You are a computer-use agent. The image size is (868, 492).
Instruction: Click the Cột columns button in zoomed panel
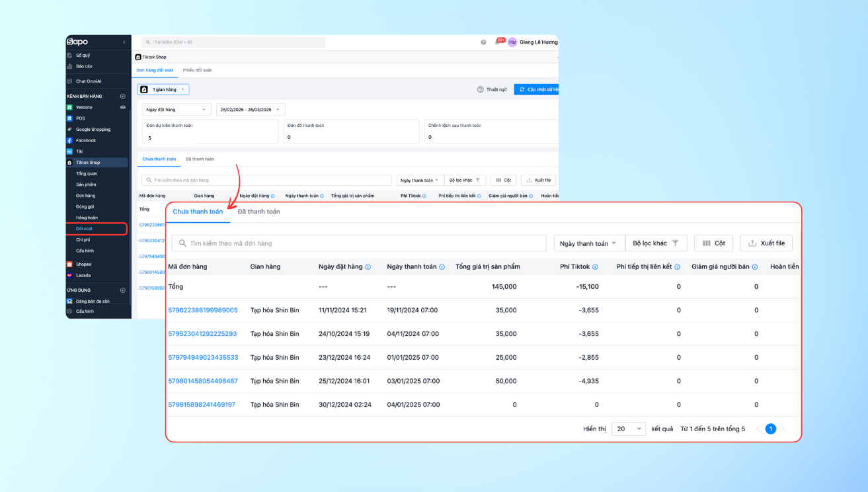point(714,243)
